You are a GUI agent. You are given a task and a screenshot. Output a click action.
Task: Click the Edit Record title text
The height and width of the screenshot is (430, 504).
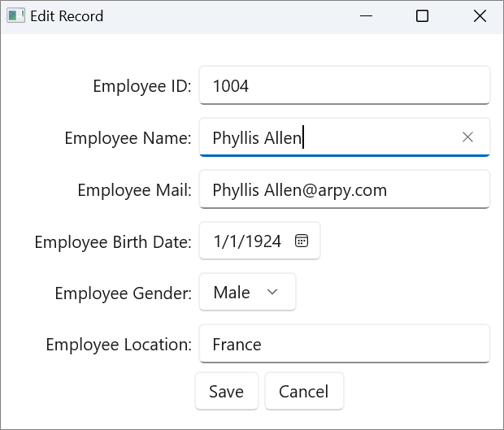[67, 16]
